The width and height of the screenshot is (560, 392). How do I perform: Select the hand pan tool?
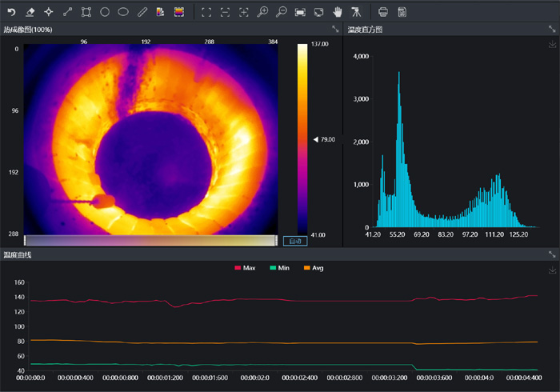pos(338,12)
